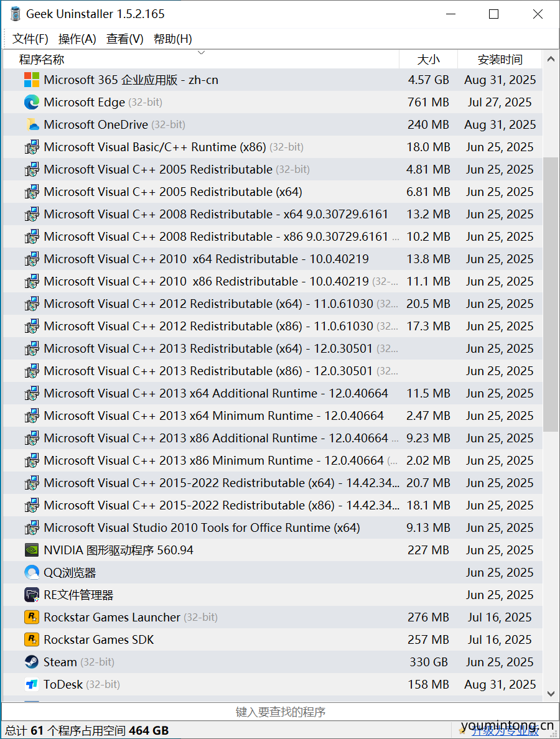Click the 761 MB size value
The height and width of the screenshot is (739, 560).
pos(429,102)
